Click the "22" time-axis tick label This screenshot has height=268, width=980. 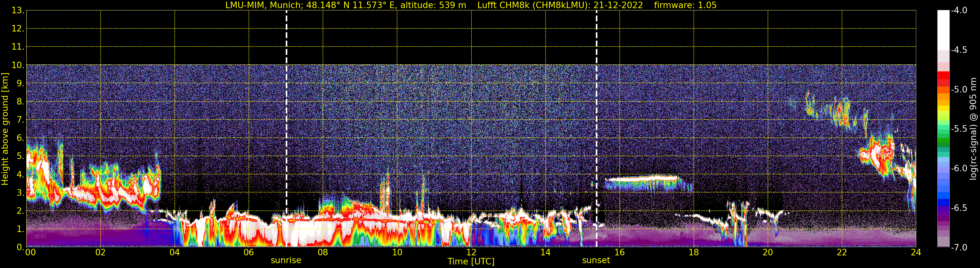[842, 252]
